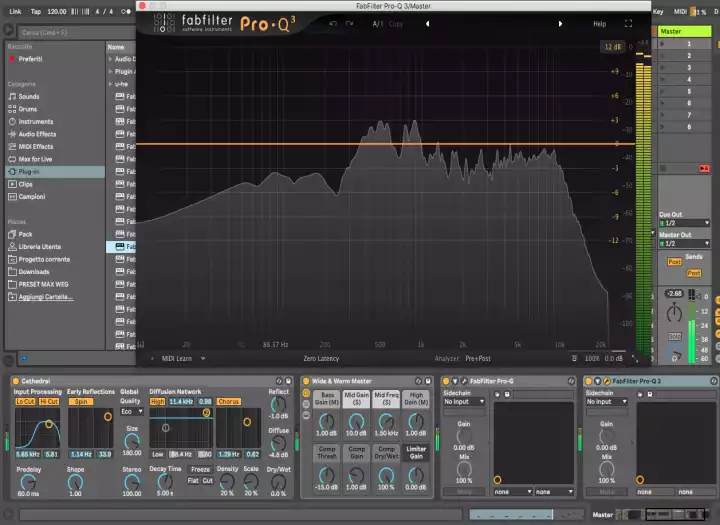Redo the edit in Pro-Q 3
The height and width of the screenshot is (525, 720).
(349, 23)
